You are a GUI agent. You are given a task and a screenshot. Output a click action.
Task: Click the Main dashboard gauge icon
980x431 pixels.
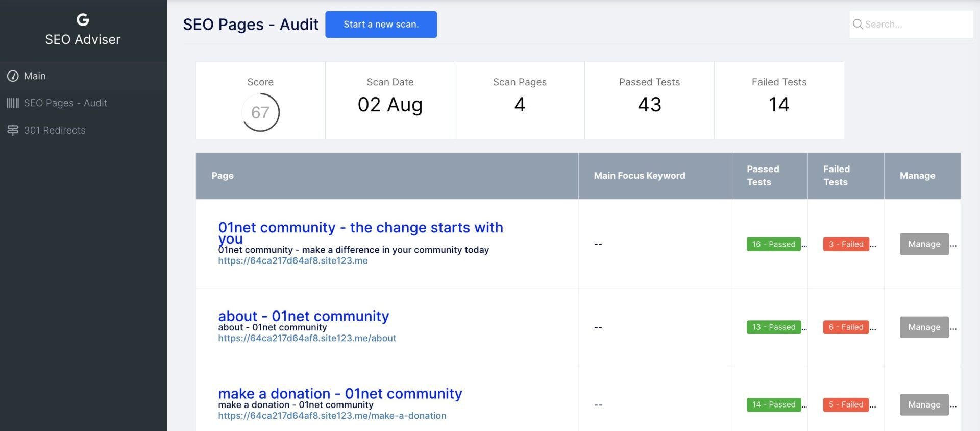(x=13, y=76)
